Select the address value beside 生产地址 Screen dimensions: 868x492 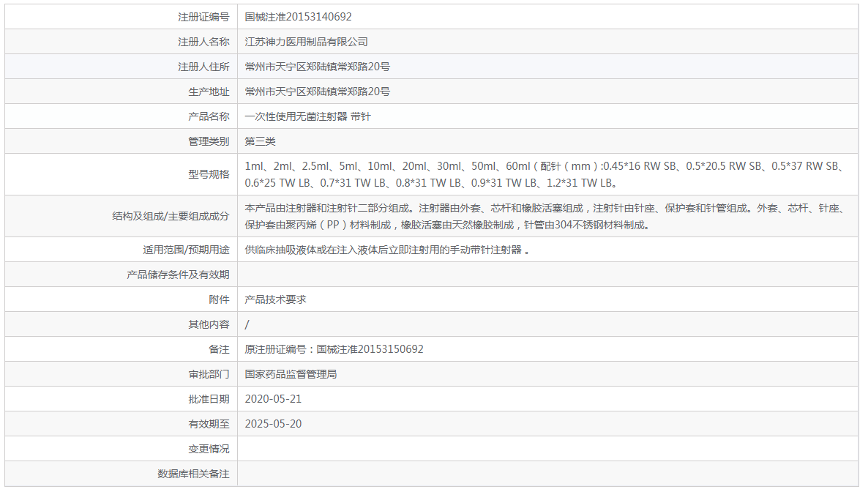coord(317,92)
